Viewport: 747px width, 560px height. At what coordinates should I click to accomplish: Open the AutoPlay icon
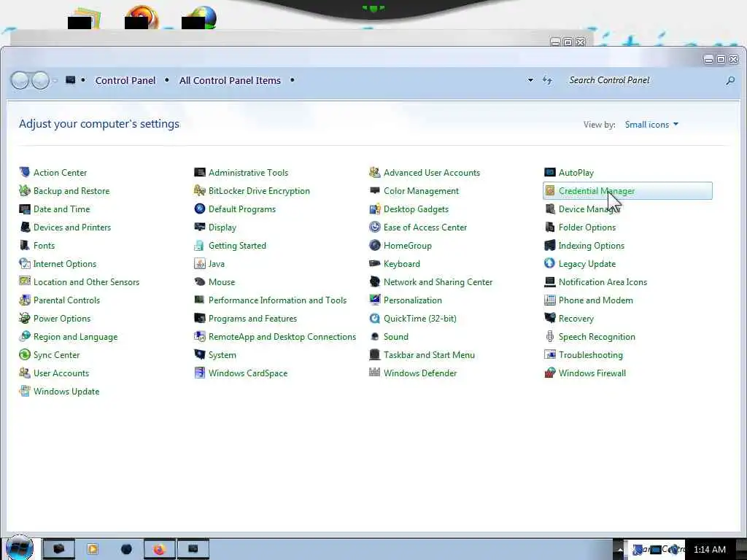pos(550,172)
